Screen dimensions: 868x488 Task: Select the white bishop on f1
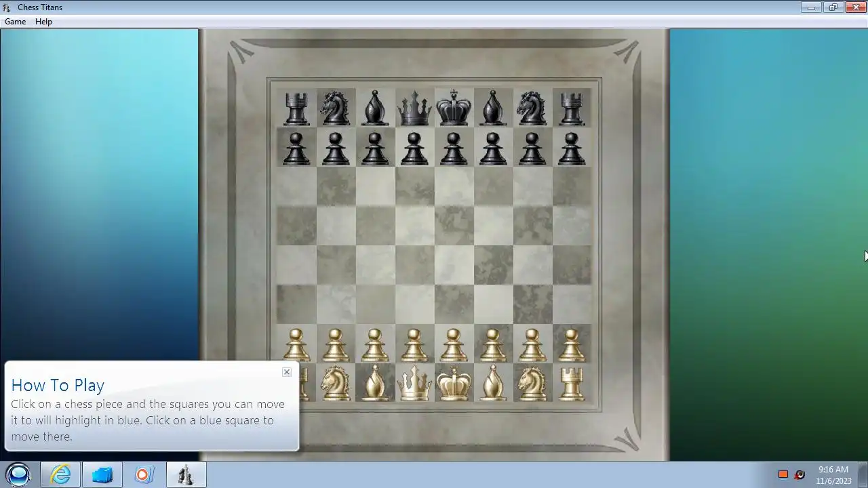point(493,384)
